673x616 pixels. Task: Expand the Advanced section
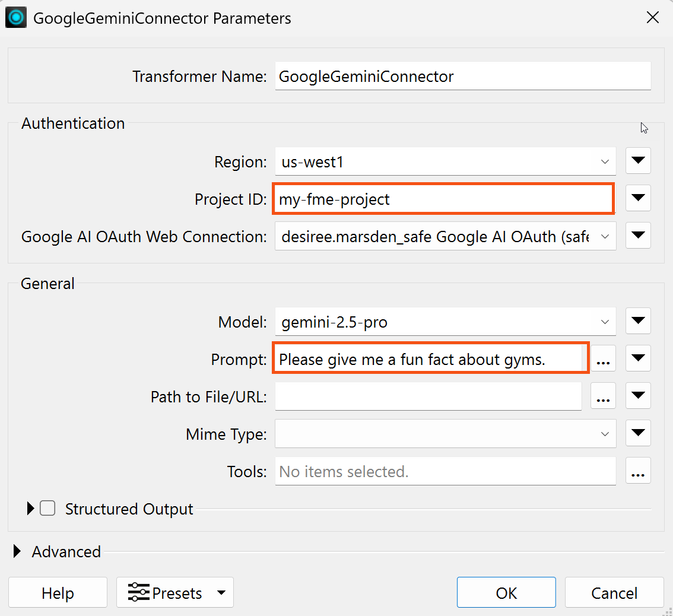17,551
